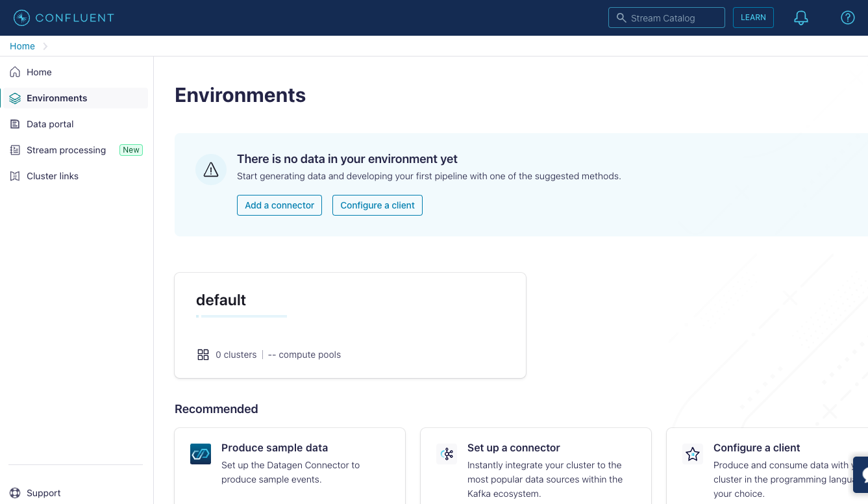Screen dimensions: 868x504
Task: Click the star icon on Configure a client card
Action: click(692, 454)
